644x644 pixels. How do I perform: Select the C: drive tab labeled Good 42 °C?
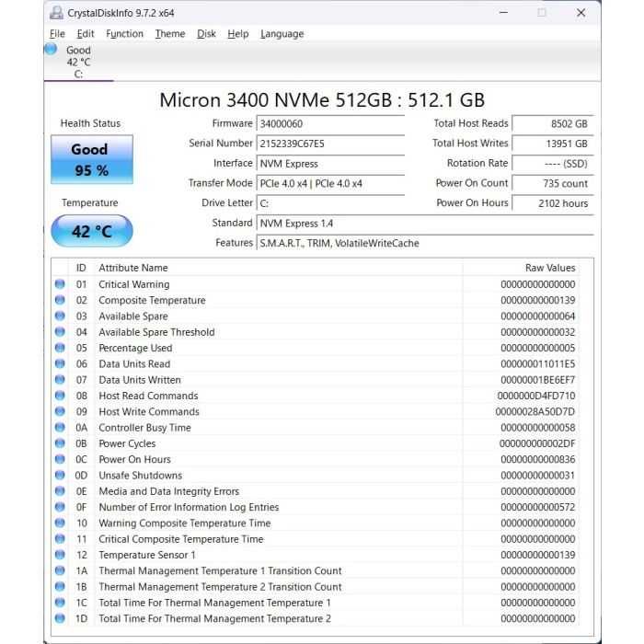pos(78,62)
